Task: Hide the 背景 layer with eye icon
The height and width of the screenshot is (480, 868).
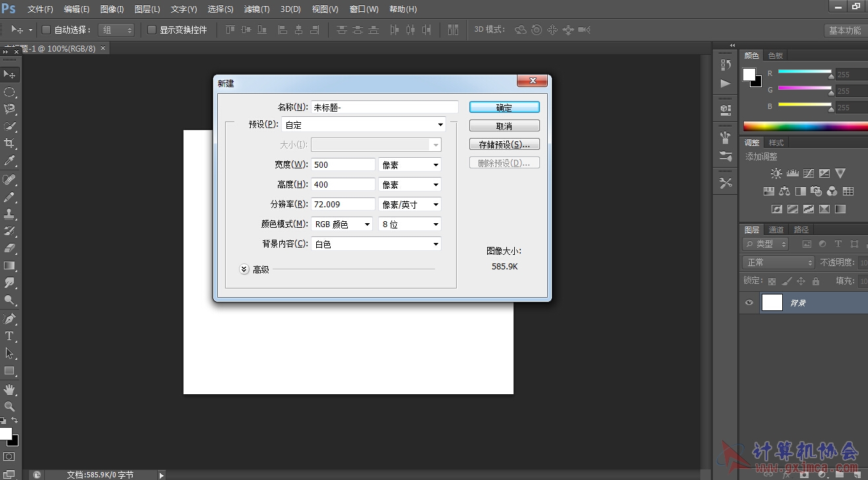Action: (x=749, y=303)
